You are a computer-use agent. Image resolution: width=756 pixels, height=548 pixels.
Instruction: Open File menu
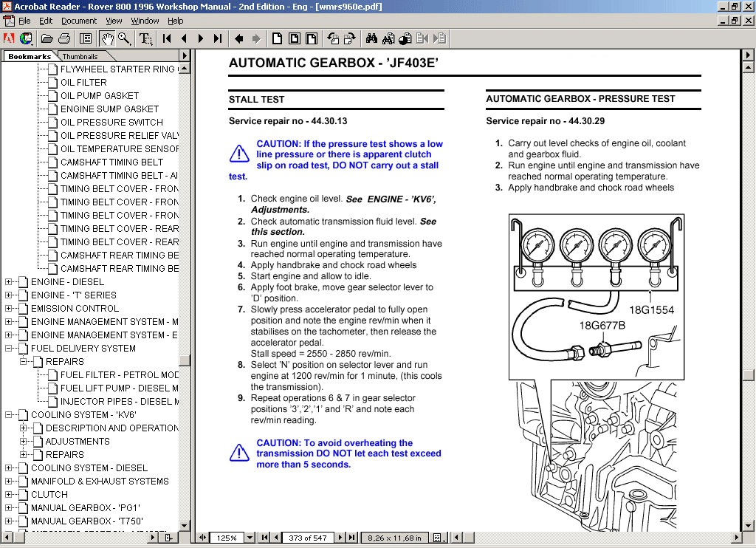(x=24, y=21)
